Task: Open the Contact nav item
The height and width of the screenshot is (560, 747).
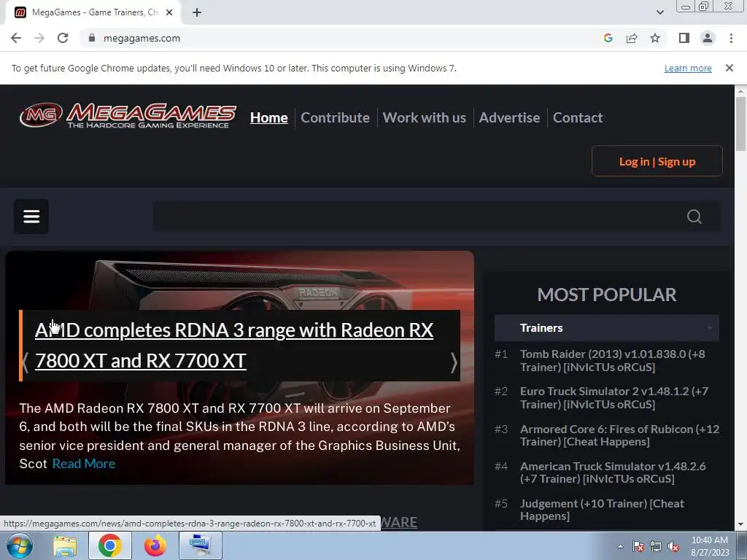Action: click(x=578, y=117)
